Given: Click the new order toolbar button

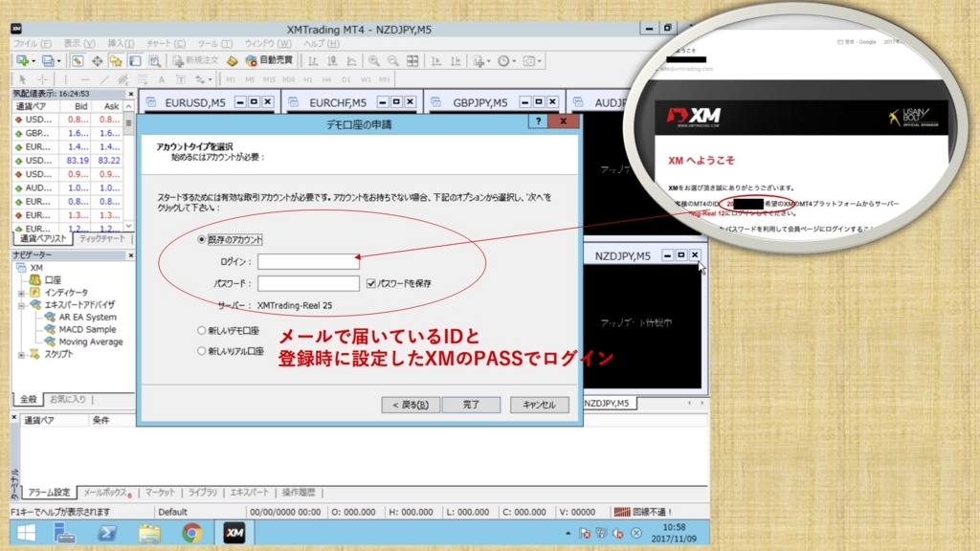Looking at the screenshot, I should (x=195, y=60).
